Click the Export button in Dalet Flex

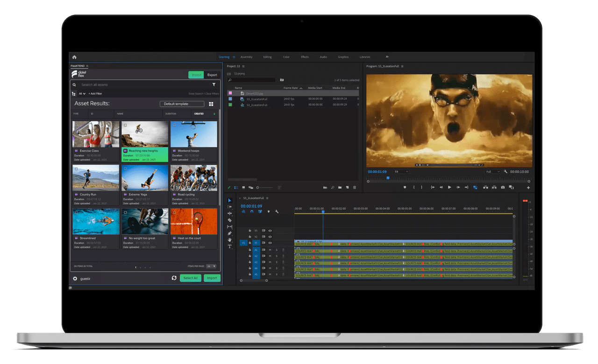pyautogui.click(x=212, y=75)
